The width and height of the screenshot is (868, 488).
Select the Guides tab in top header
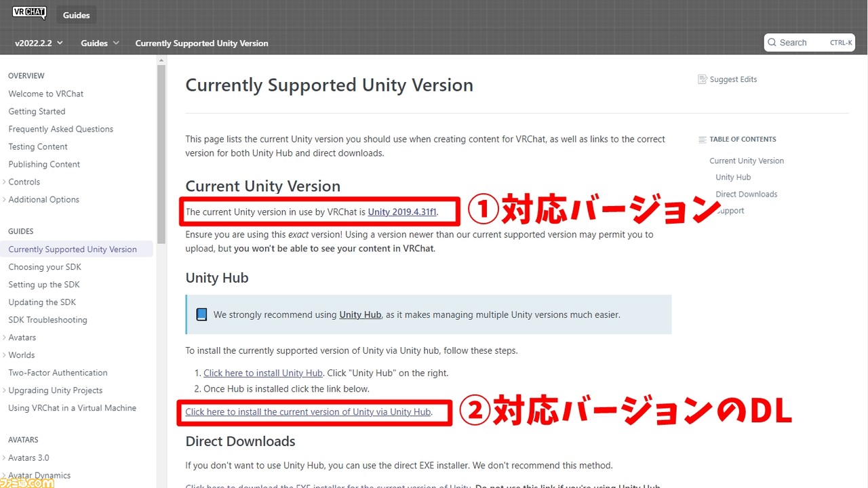click(77, 15)
